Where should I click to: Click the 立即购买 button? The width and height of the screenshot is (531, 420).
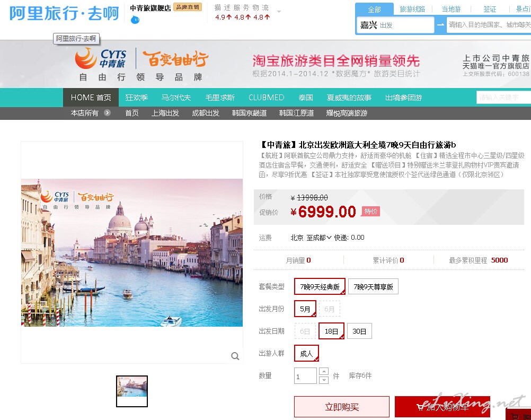(x=342, y=407)
